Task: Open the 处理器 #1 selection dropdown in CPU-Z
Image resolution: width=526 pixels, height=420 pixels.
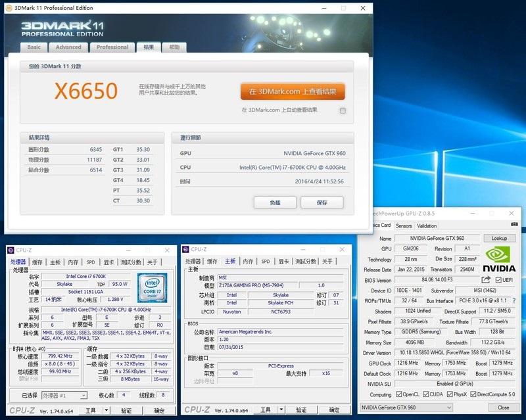Action: click(x=64, y=396)
